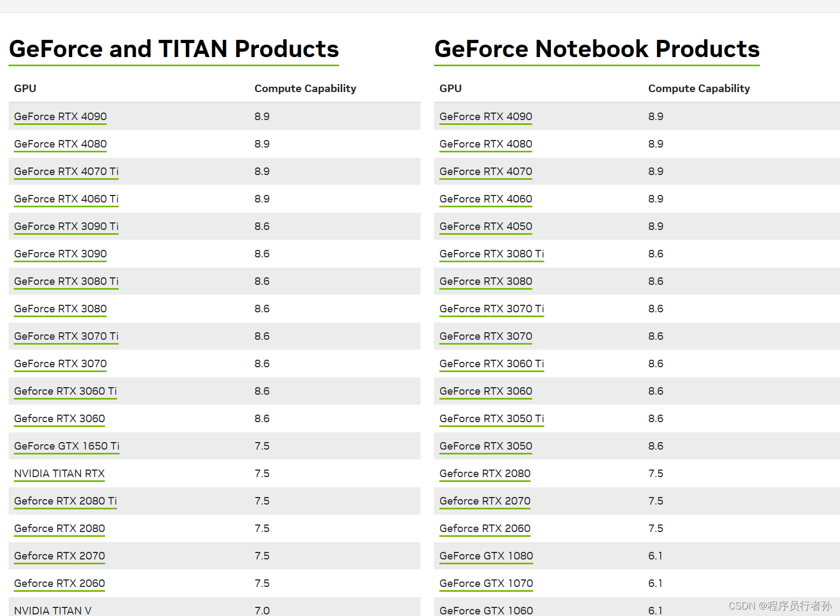Open GeForce RTX 3070 link in TITAN Products table

point(60,363)
